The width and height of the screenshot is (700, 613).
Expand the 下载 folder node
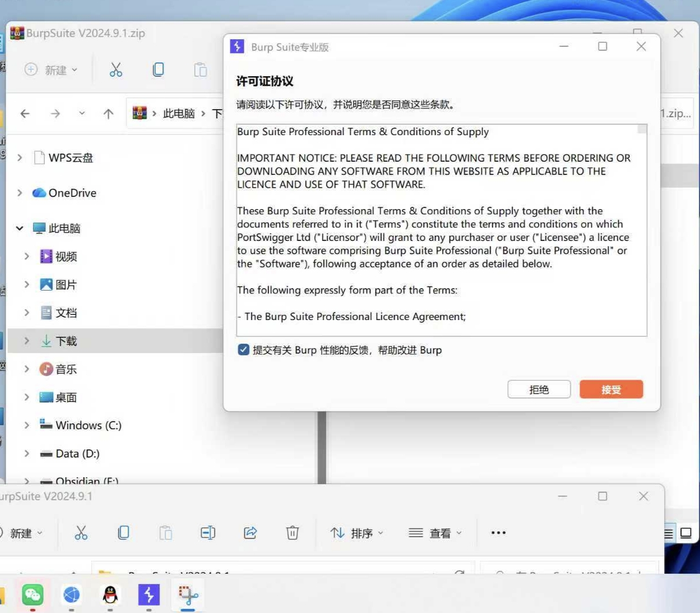point(27,341)
